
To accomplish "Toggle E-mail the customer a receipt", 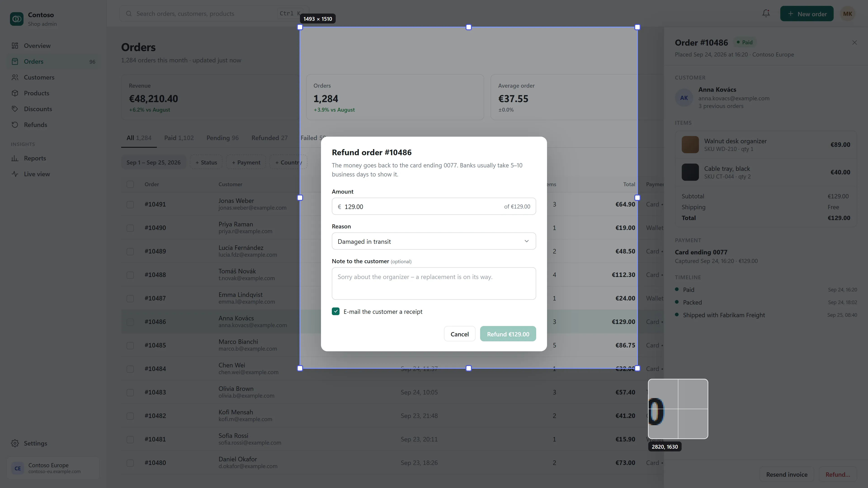I will tap(336, 312).
